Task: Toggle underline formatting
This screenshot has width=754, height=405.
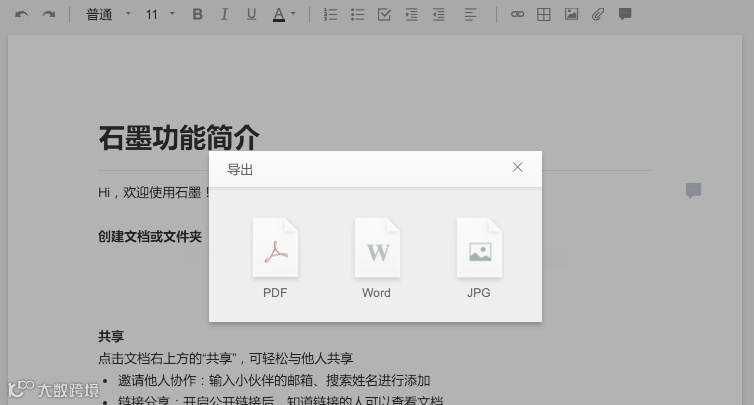Action: (251, 14)
